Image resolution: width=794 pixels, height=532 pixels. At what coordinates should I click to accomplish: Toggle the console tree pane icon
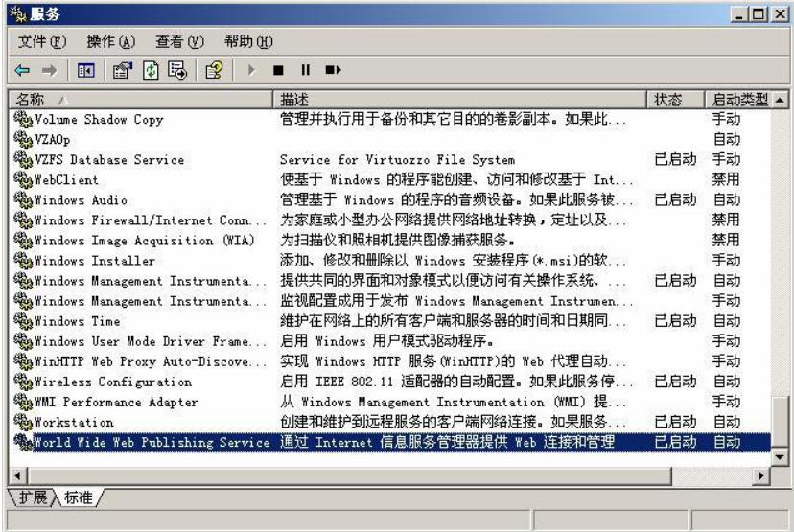tap(86, 70)
